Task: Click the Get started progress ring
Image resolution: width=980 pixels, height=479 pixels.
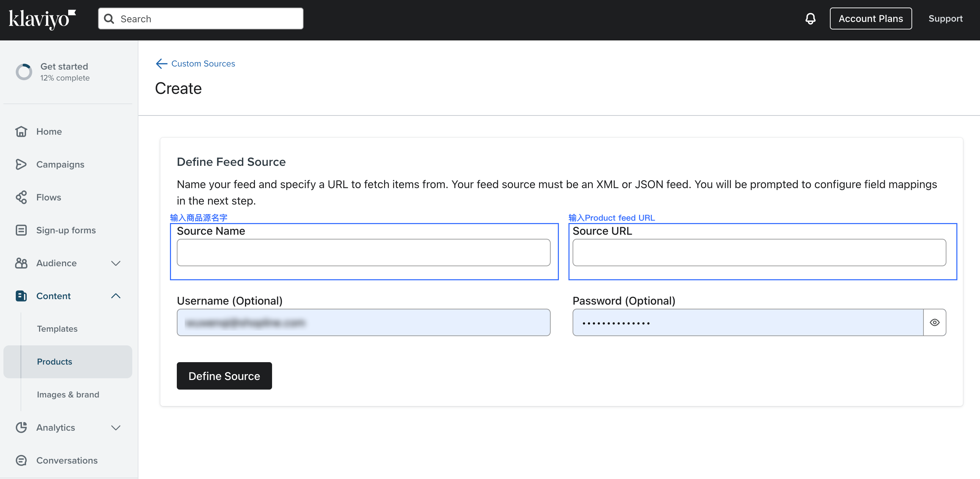Action: pyautogui.click(x=24, y=72)
